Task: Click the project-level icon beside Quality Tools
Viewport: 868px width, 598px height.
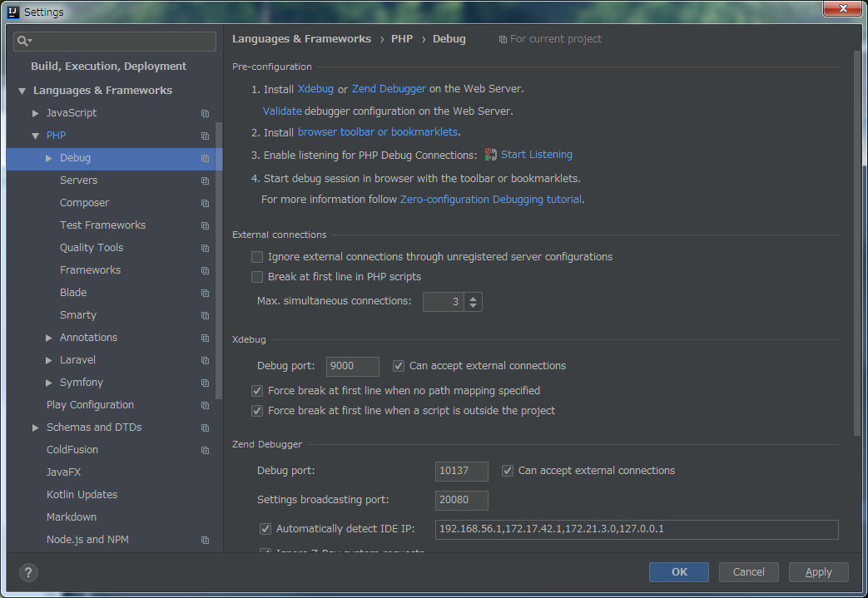Action: pos(205,249)
